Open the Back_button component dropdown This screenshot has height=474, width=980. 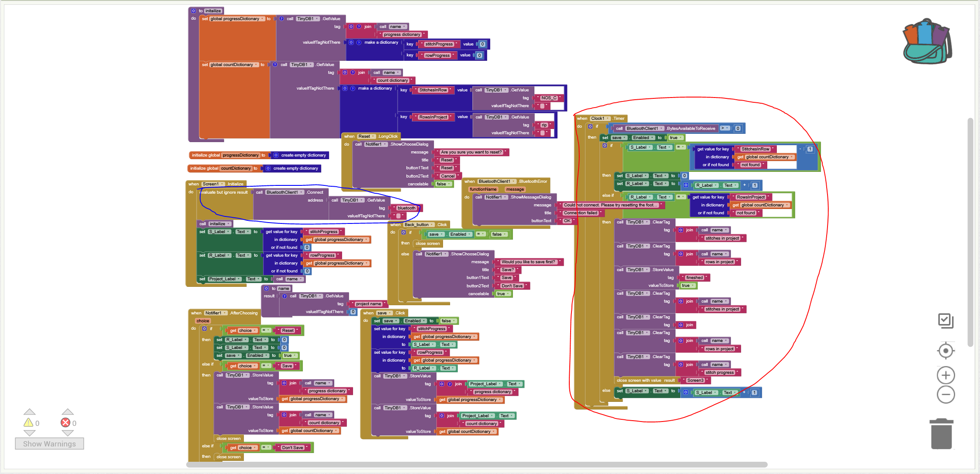click(x=432, y=225)
